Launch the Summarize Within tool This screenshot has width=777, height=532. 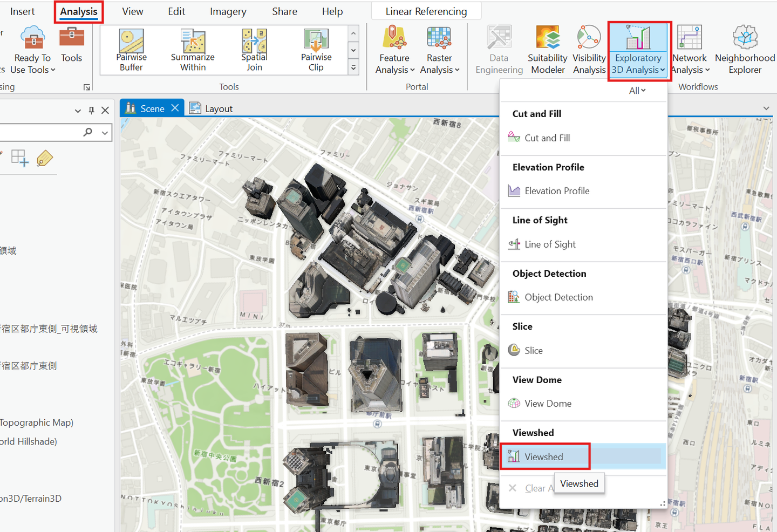click(193, 50)
